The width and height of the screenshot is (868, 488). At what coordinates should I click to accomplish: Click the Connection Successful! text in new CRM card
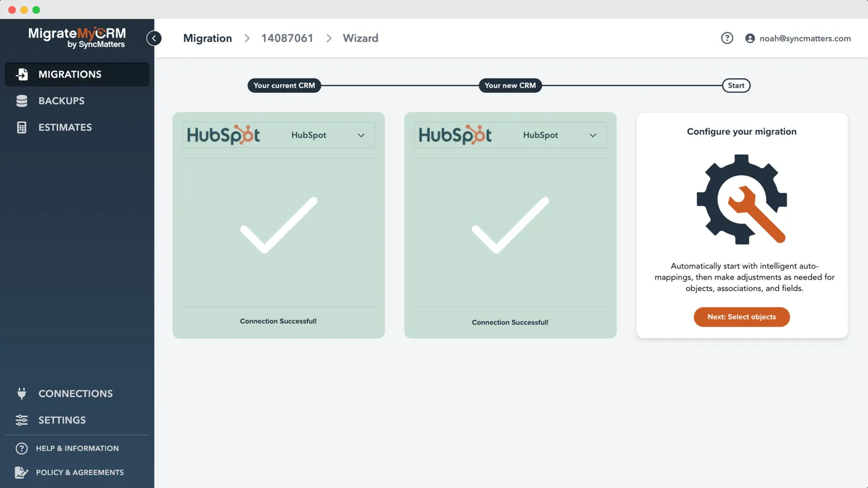point(510,322)
